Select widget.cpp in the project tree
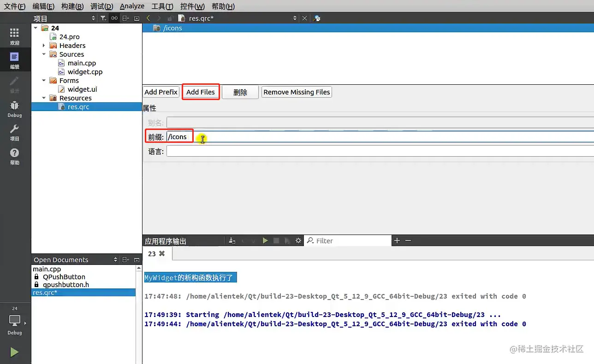This screenshot has height=364, width=594. pyautogui.click(x=85, y=72)
